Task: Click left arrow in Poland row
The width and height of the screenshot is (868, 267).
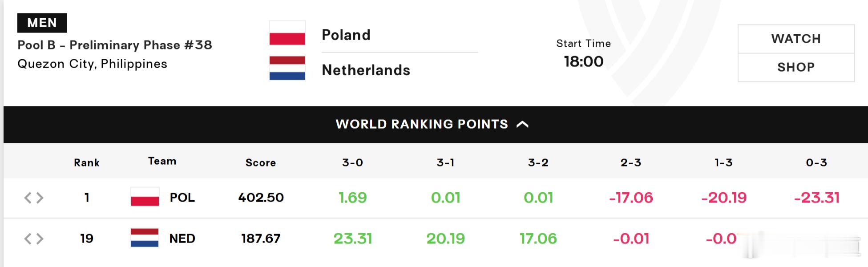Action: point(28,198)
